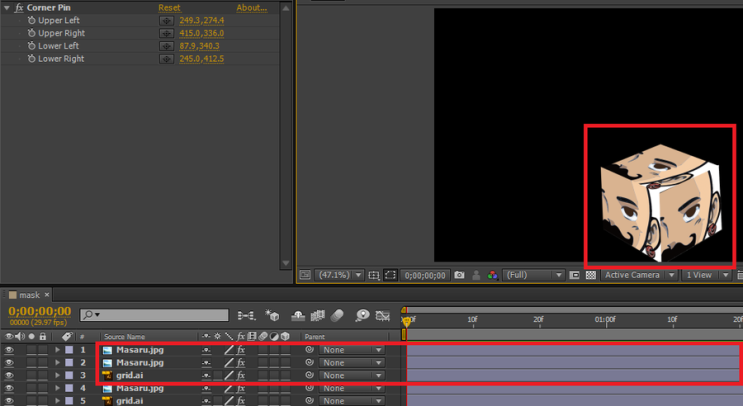Click the Lower Right point crosshair button

[x=166, y=59]
